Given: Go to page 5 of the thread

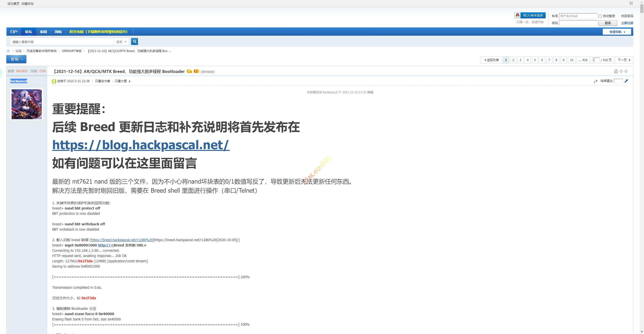Looking at the screenshot, I should click(535, 60).
